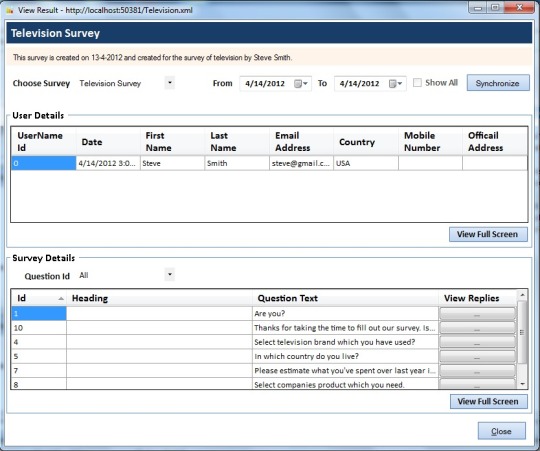This screenshot has width=540, height=451.
Task: Click the survey grid scroll up arrow
Action: (x=522, y=295)
